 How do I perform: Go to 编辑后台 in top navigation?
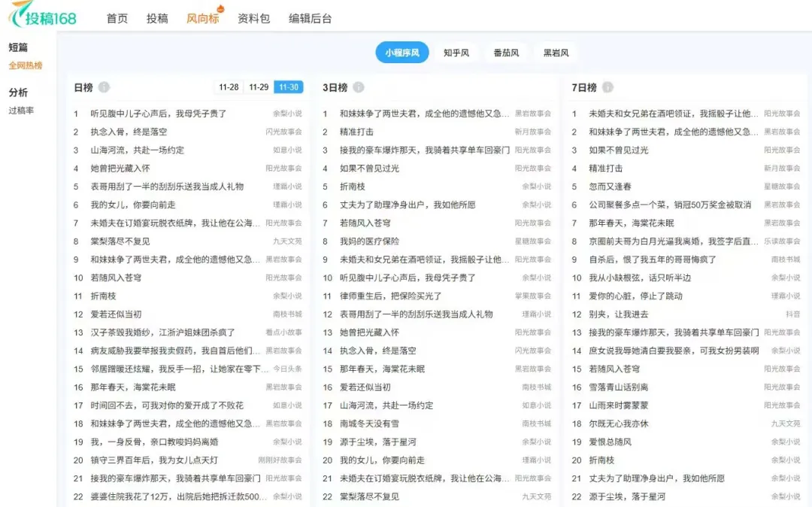[x=310, y=19]
